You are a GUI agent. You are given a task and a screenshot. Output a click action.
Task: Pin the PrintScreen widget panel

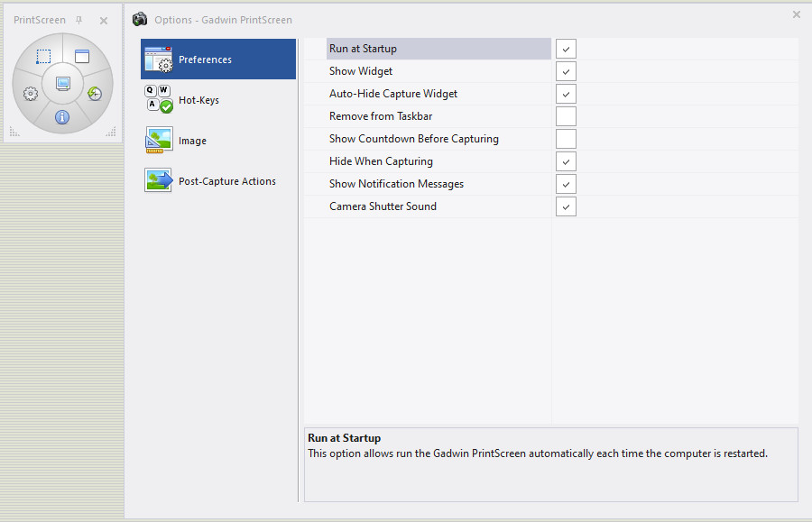pyautogui.click(x=78, y=20)
